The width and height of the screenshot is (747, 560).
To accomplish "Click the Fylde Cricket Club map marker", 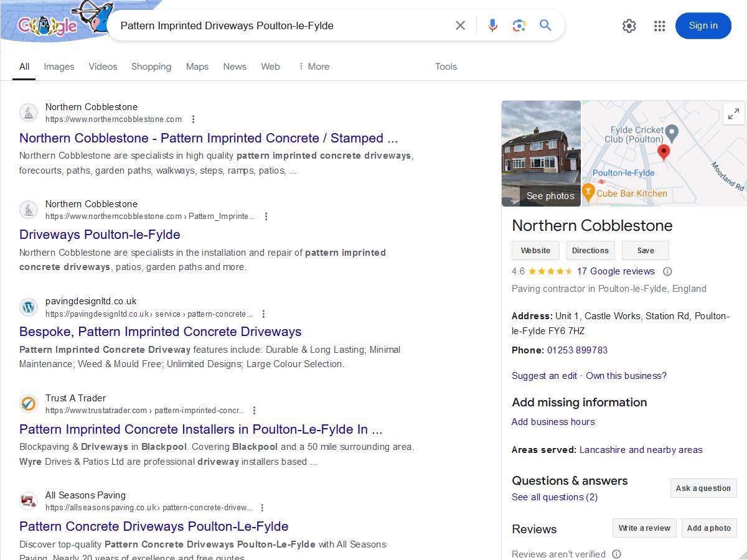I will pyautogui.click(x=672, y=133).
